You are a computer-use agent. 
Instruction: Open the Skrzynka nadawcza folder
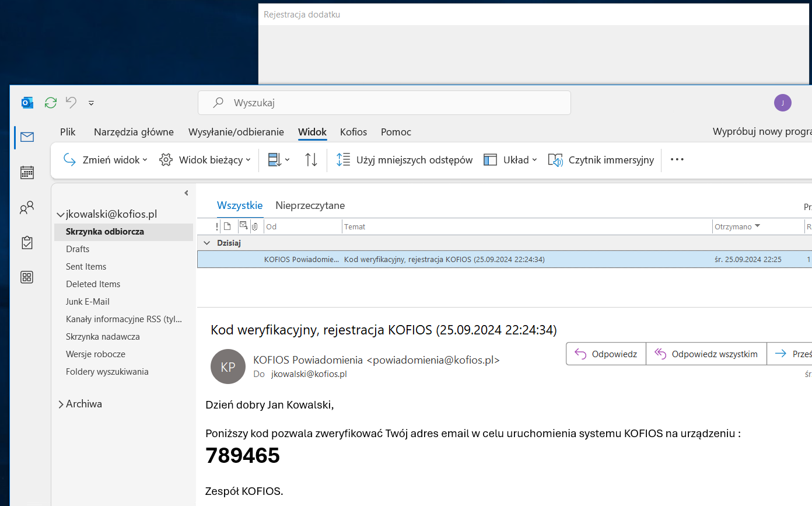(103, 337)
